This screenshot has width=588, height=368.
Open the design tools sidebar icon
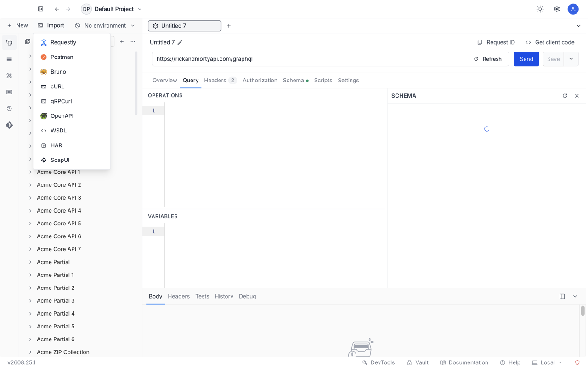(9, 75)
